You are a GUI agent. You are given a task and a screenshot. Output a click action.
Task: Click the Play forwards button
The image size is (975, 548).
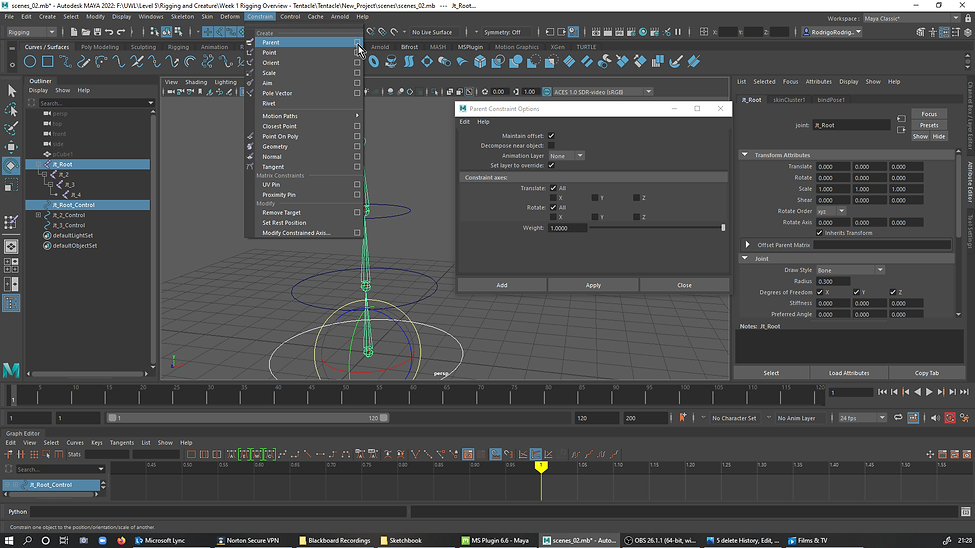(x=929, y=392)
